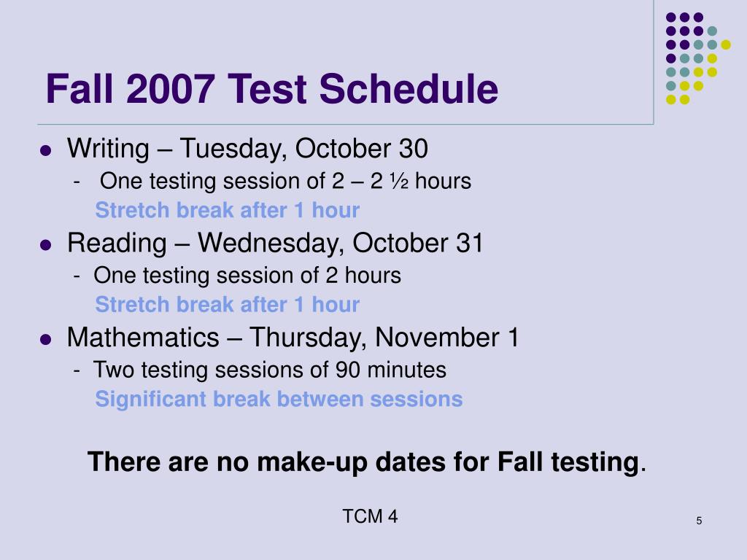
Task: Click the slide number 5
Action: (x=699, y=521)
